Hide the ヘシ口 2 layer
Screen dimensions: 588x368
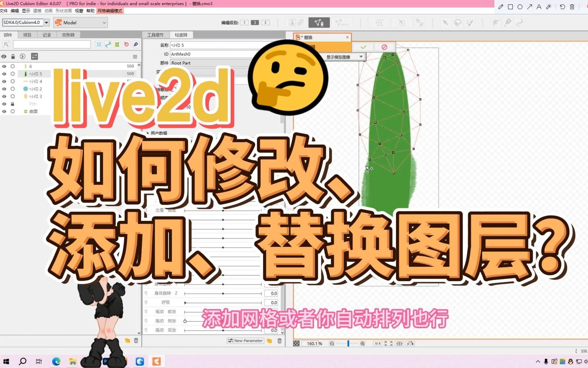[x=4, y=89]
